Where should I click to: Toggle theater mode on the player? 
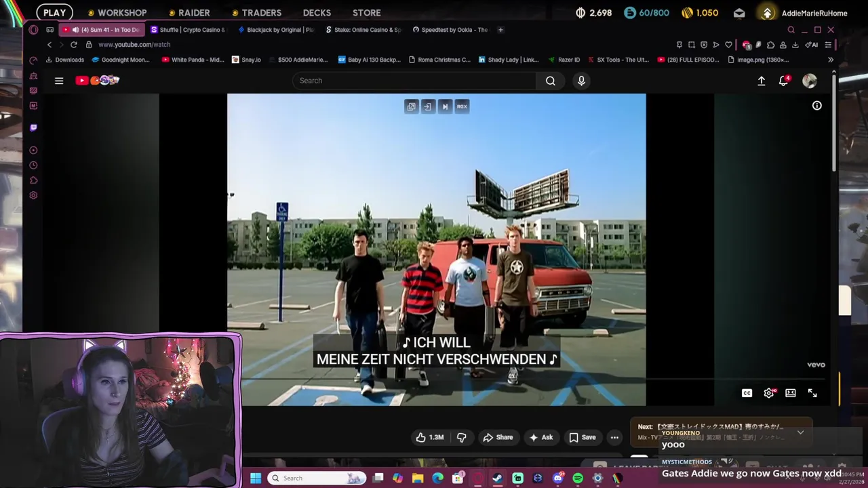(x=791, y=393)
